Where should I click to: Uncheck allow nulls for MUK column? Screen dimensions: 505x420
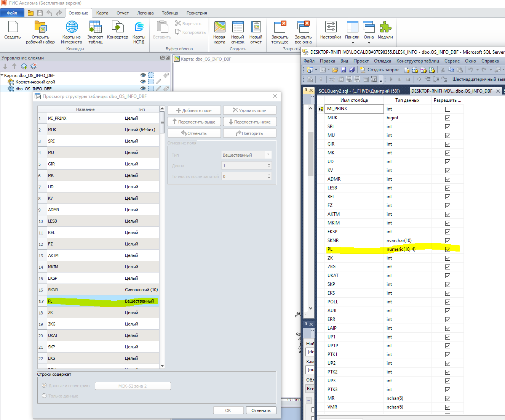(447, 118)
